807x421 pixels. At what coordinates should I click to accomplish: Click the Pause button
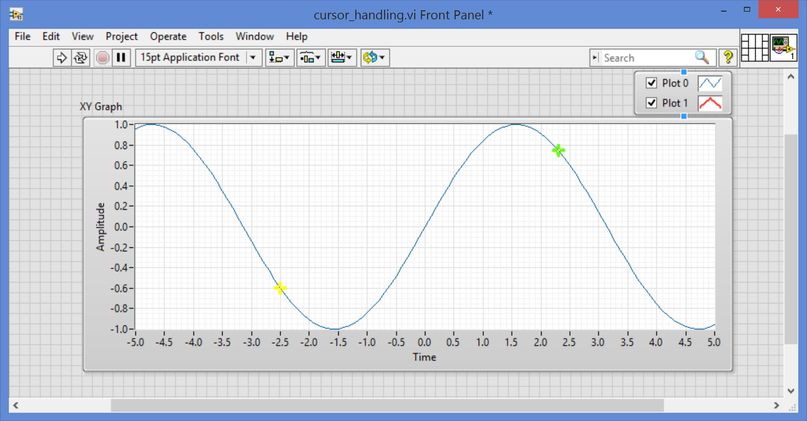click(121, 57)
